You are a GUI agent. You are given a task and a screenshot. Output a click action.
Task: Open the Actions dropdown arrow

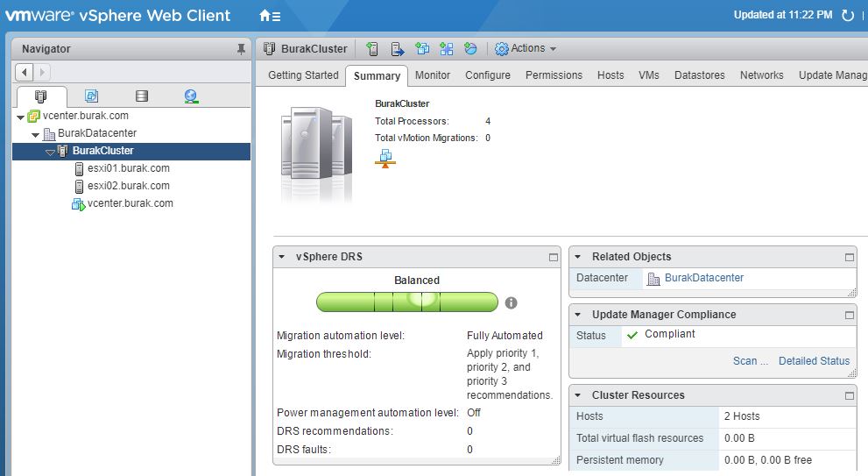pos(553,49)
